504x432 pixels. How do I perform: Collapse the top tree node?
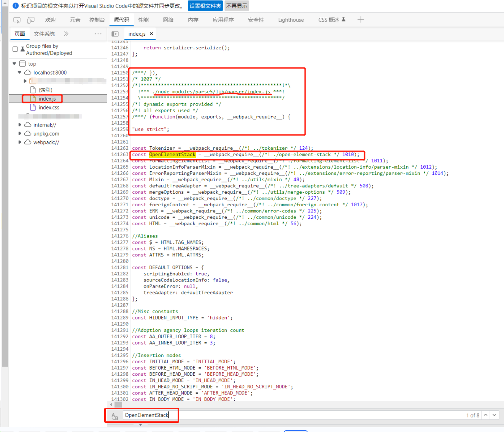pyautogui.click(x=14, y=63)
